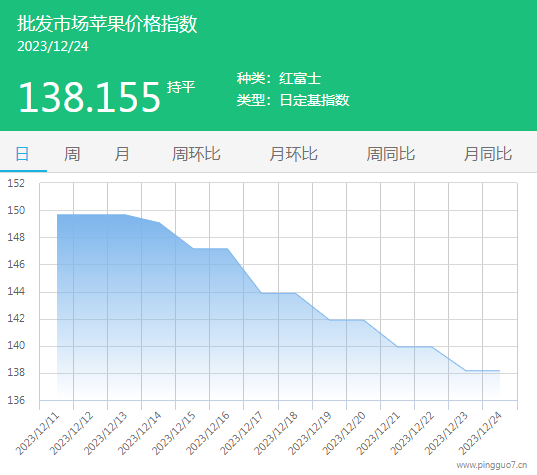The height and width of the screenshot is (475, 537).
Task: Click the 持平 status indicator
Action: pos(181,87)
